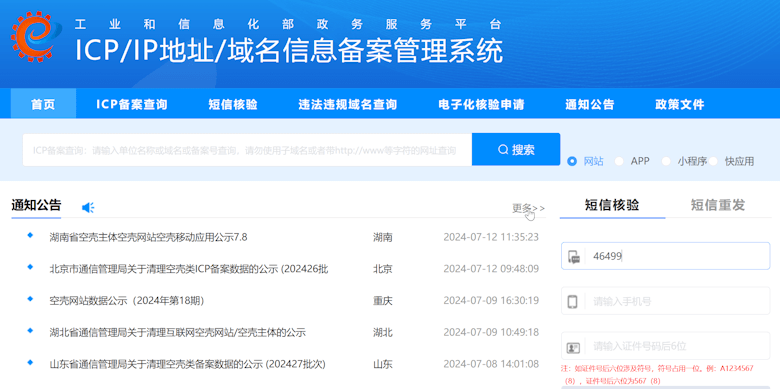This screenshot has height=389, width=780.
Task: Open 电子化核验申请 menu item
Action: [482, 104]
